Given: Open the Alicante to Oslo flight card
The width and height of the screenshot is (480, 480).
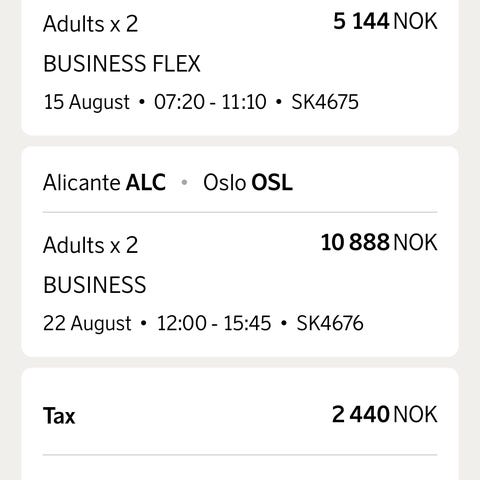Looking at the screenshot, I should click(240, 252).
